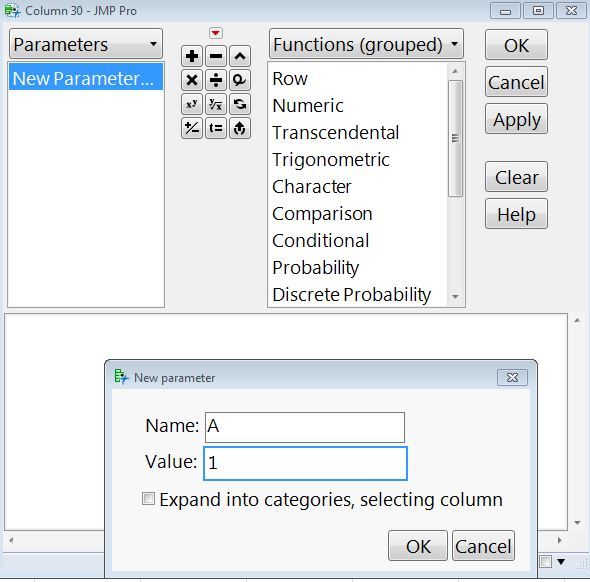The height and width of the screenshot is (582, 590).
Task: Enable Expand into categories checkbox
Action: pos(148,499)
